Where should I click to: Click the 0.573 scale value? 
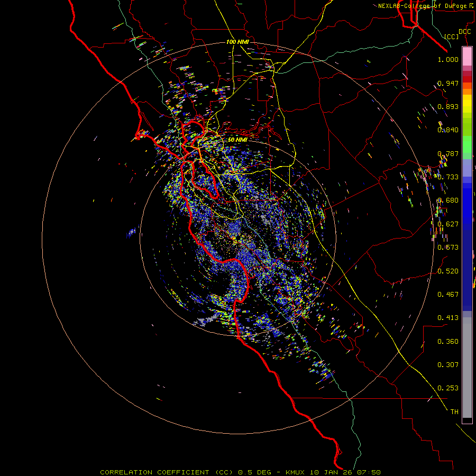coord(448,248)
